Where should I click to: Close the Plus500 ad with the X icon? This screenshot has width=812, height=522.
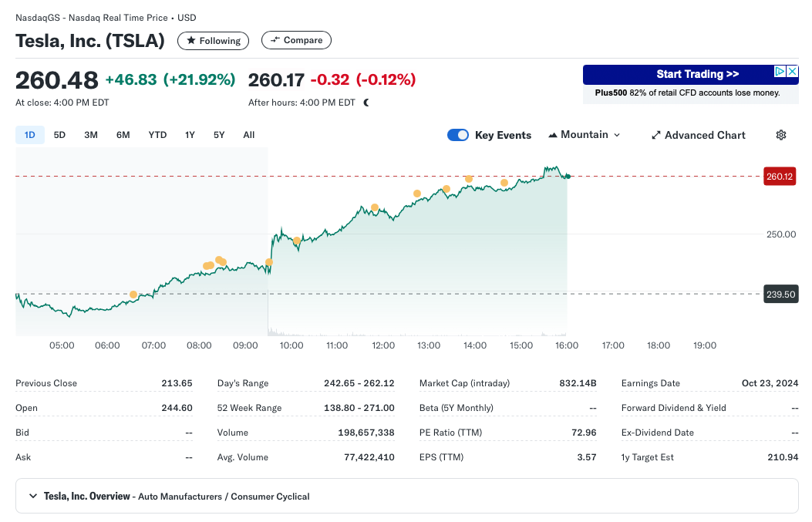(792, 72)
